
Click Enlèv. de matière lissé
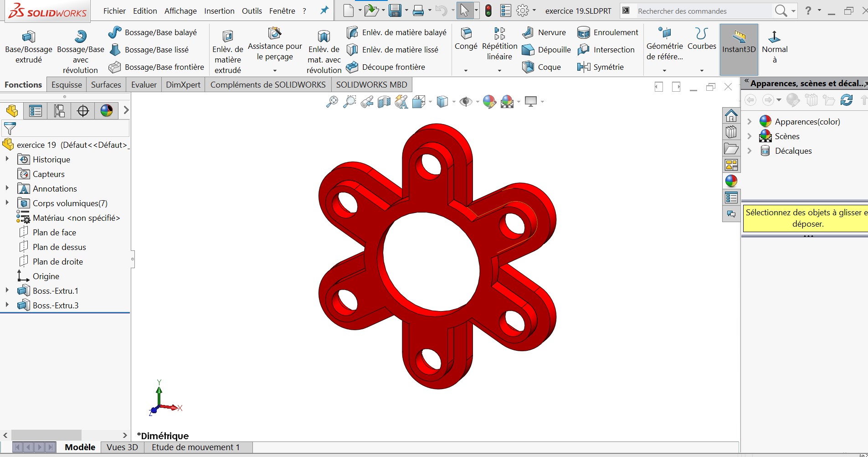(392, 50)
